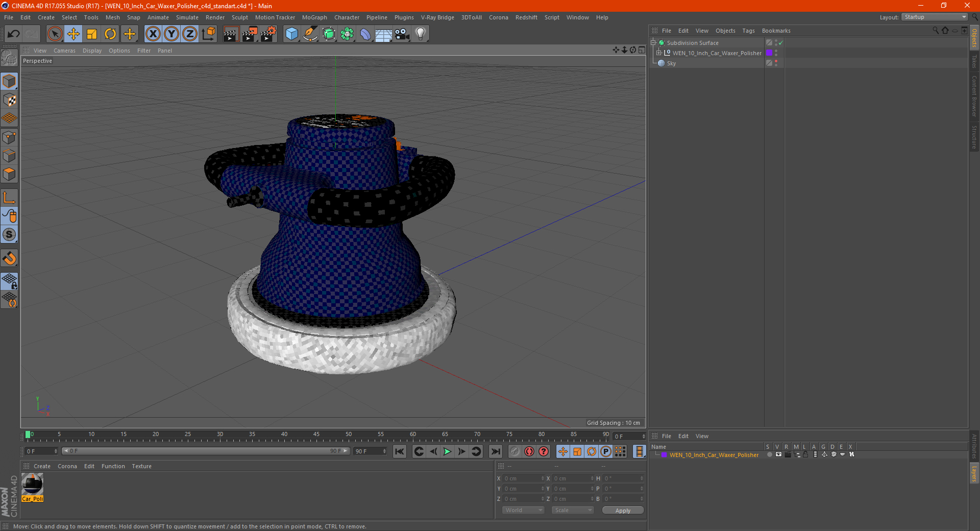Viewport: 980px width, 531px height.
Task: Open the viewport Display menu
Action: 92,51
